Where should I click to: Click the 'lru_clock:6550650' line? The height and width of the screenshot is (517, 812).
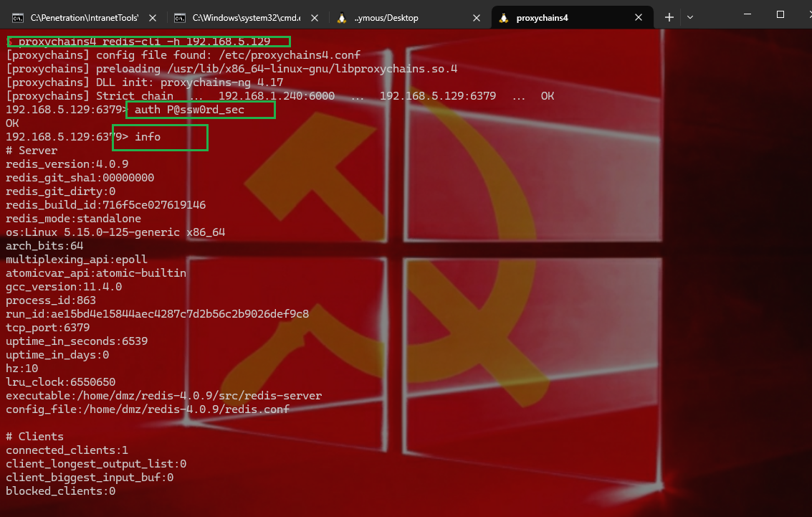(x=61, y=382)
